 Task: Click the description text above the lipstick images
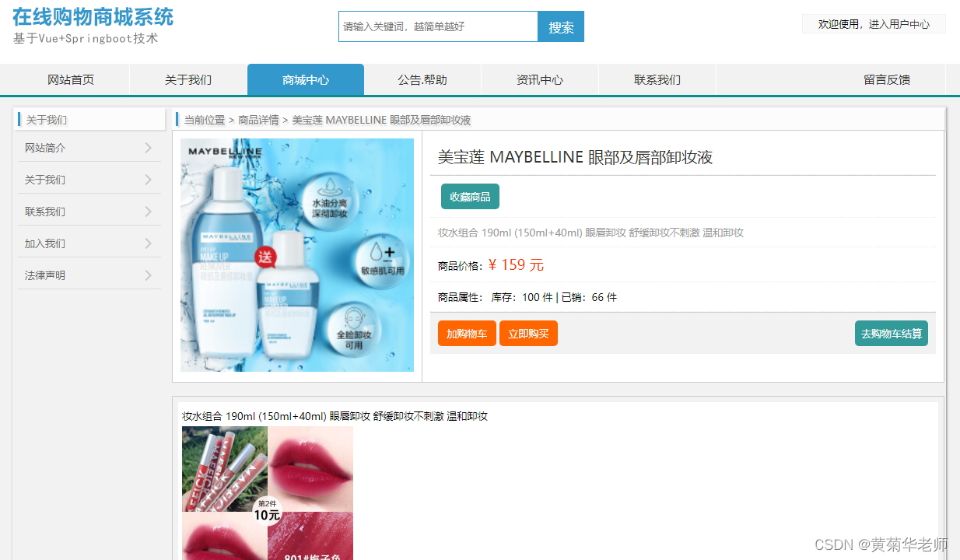pos(335,416)
